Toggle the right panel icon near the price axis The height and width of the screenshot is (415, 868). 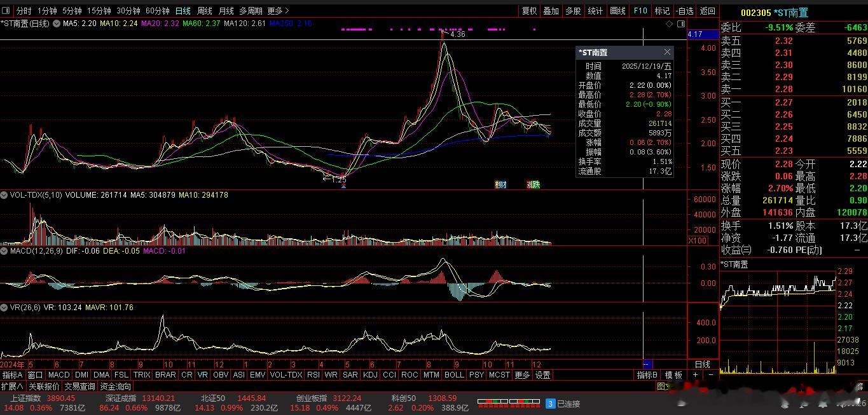(681, 24)
